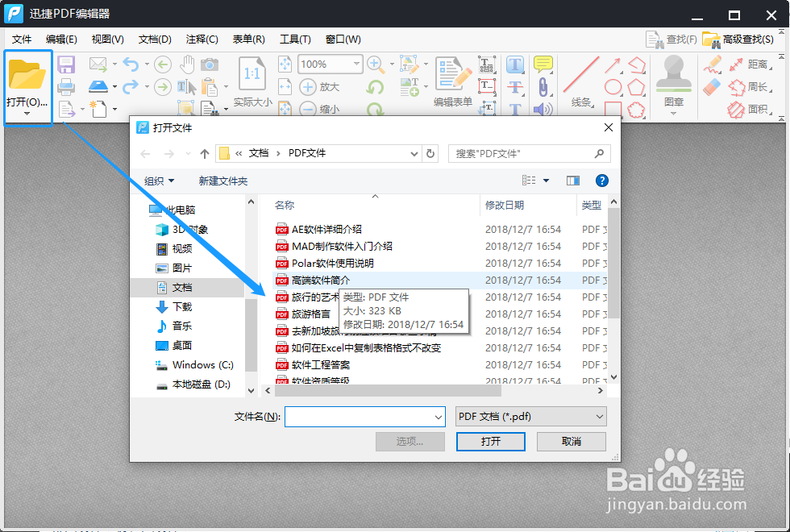Open the 工具(I) menu

click(295, 39)
